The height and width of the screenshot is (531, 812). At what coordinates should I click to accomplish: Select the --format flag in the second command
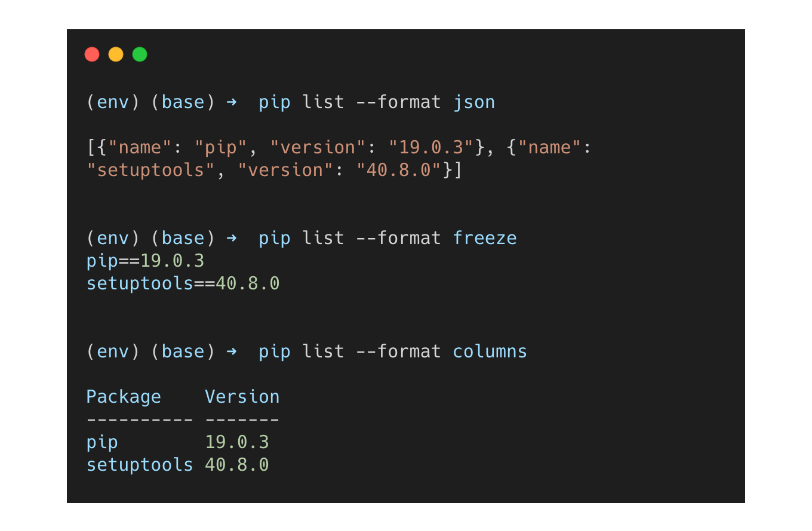(x=397, y=237)
